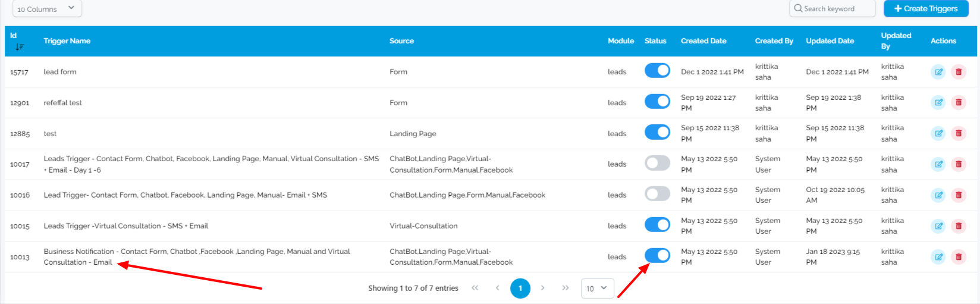The height and width of the screenshot is (304, 980).
Task: Select 'Dec 1 2022 1:41 PM' created date
Action: (712, 72)
